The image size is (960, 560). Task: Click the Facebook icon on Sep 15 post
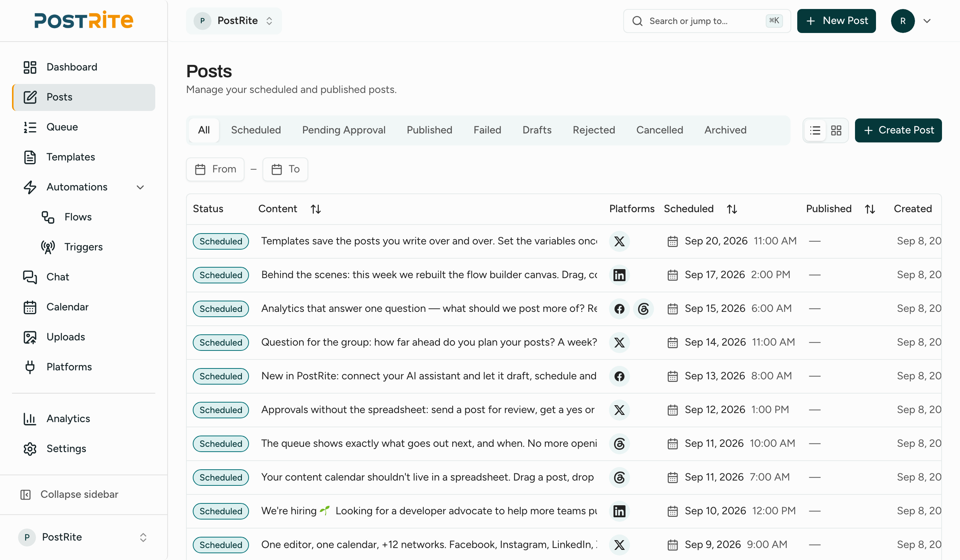[x=619, y=309]
